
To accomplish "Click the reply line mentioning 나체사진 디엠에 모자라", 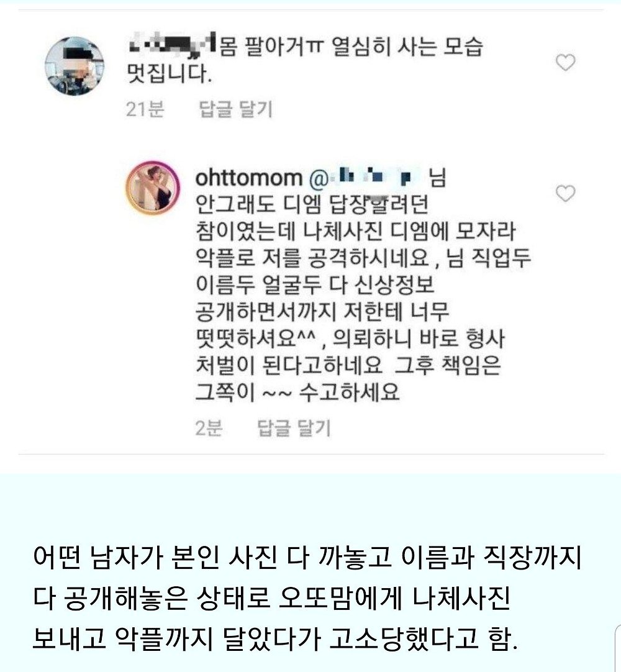I will (355, 231).
